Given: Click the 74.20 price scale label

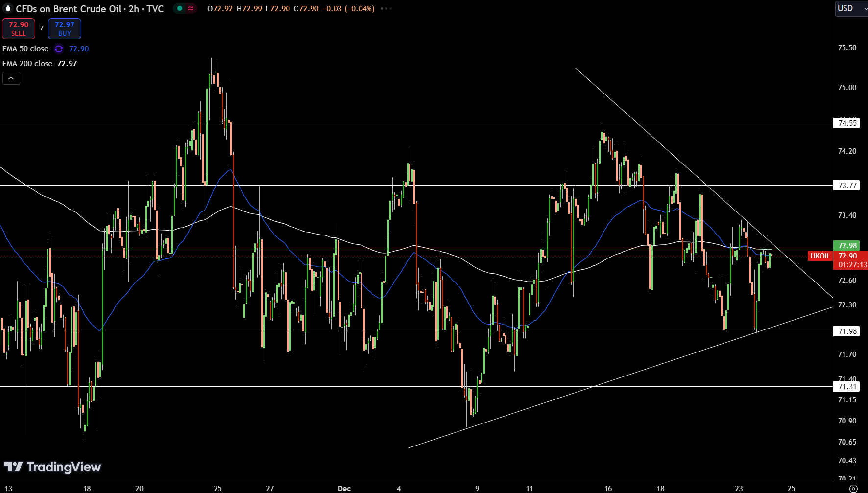Looking at the screenshot, I should click(x=847, y=151).
